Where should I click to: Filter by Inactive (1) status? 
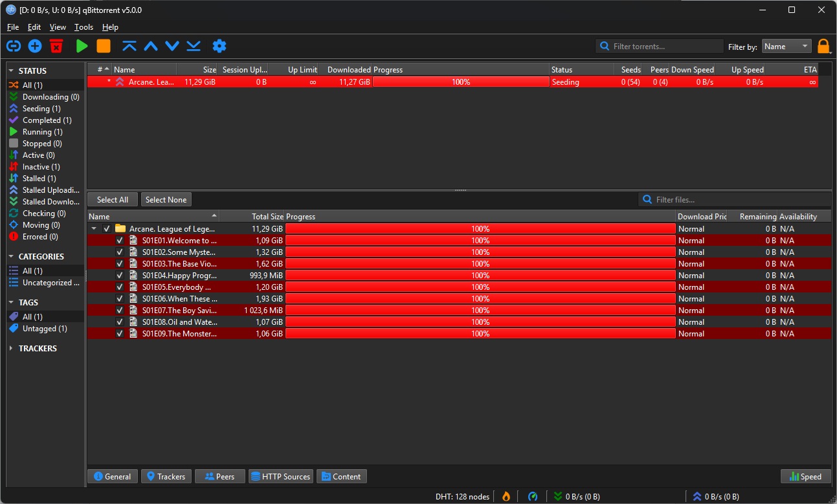coord(45,167)
